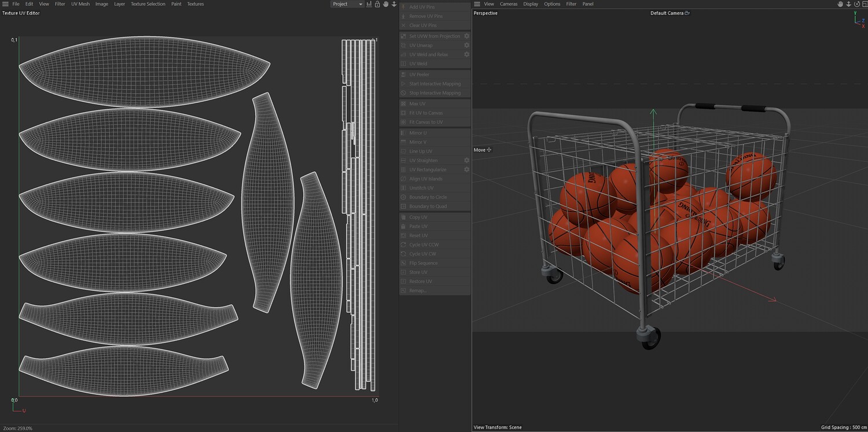Click the Remap... command

435,290
